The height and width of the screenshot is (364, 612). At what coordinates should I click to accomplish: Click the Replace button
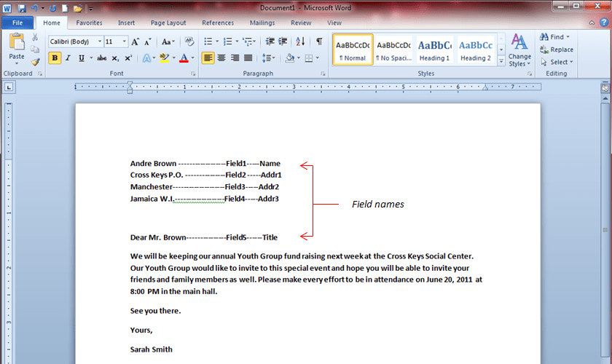(557, 50)
